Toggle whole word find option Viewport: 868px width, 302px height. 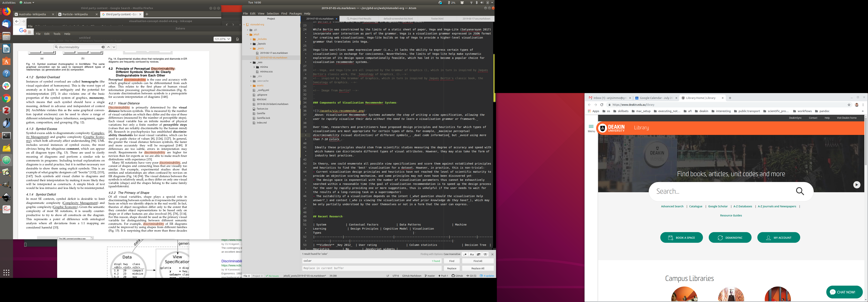tap(486, 255)
